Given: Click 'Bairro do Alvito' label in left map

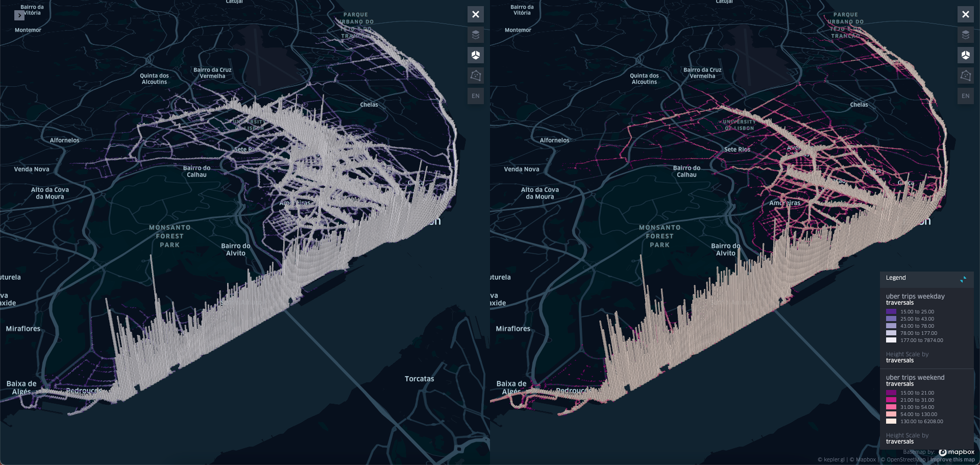Looking at the screenshot, I should pos(236,249).
